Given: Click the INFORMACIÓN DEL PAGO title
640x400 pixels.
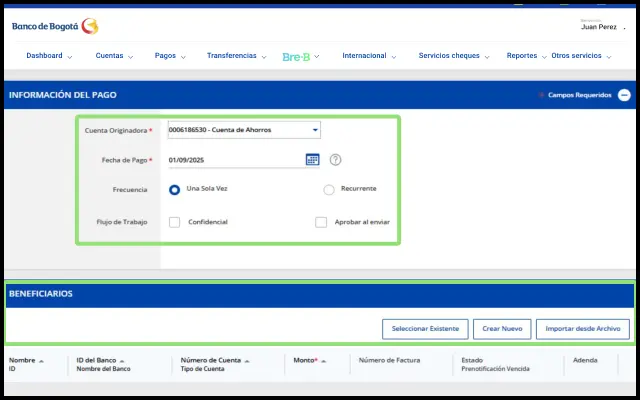Looking at the screenshot, I should coord(63,95).
